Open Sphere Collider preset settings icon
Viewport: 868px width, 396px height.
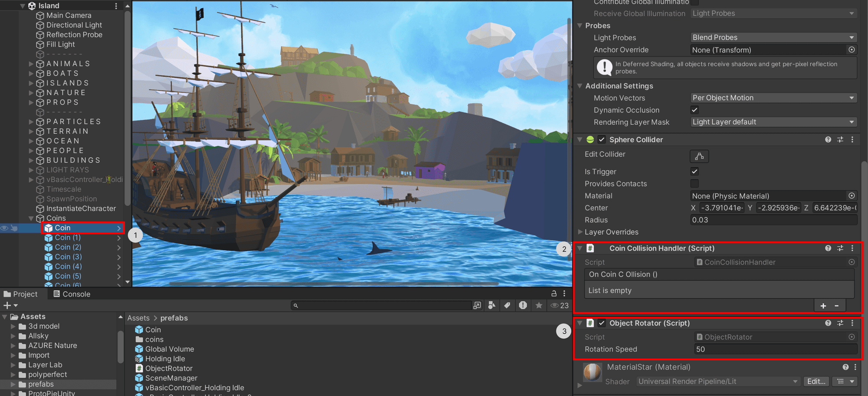(840, 139)
